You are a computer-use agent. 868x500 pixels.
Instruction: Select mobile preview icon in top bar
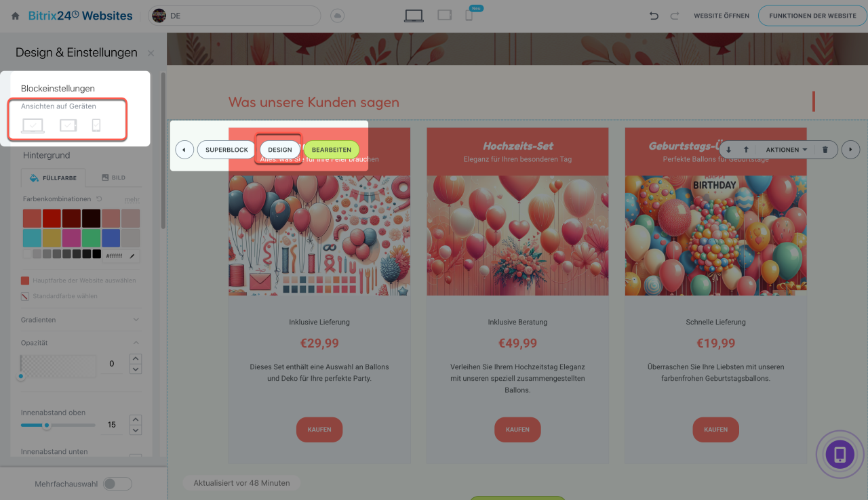(x=469, y=15)
